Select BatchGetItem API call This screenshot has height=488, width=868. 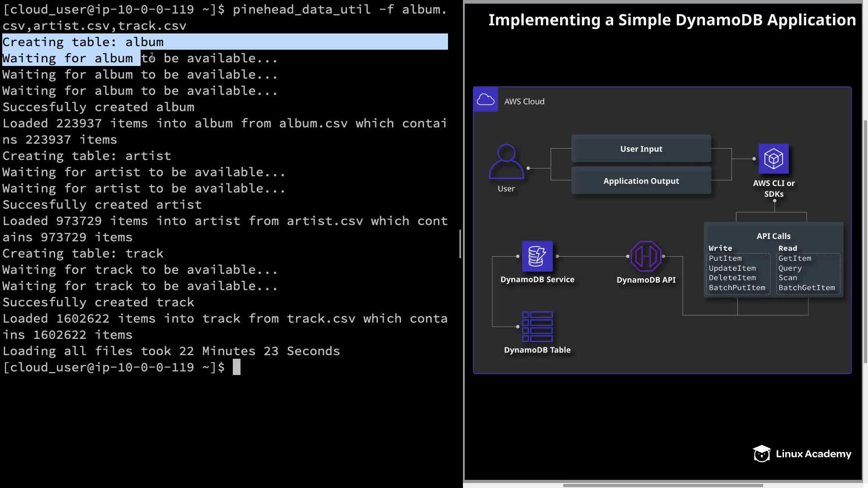tap(807, 288)
